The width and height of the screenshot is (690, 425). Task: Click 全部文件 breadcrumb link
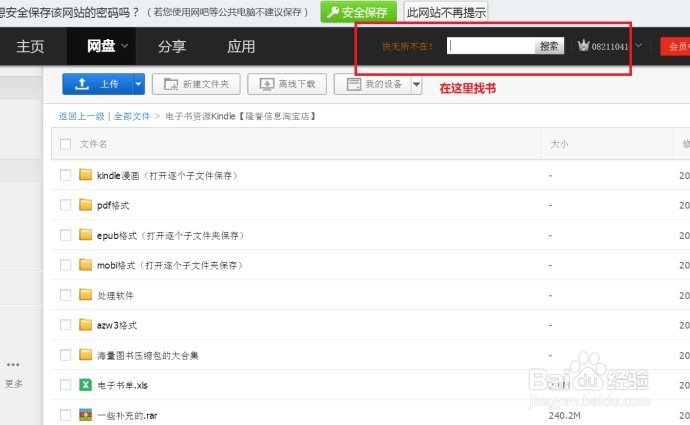(132, 116)
